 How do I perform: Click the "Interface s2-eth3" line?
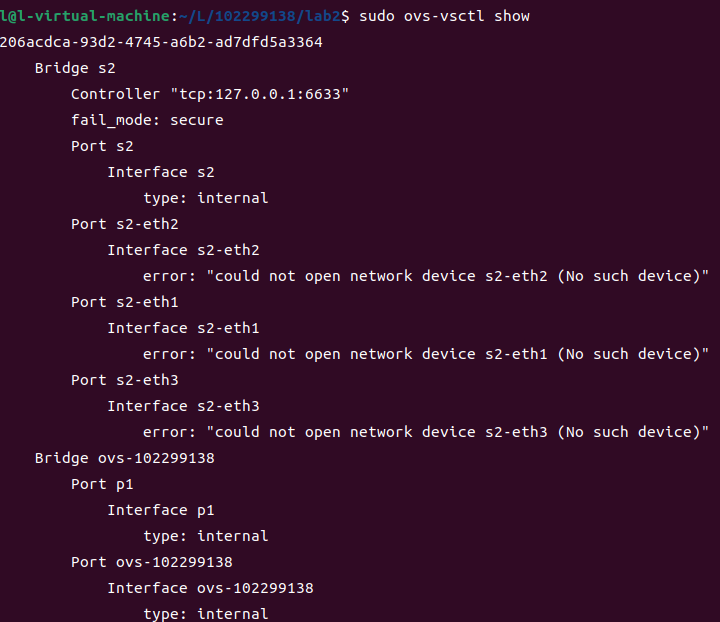pos(183,406)
